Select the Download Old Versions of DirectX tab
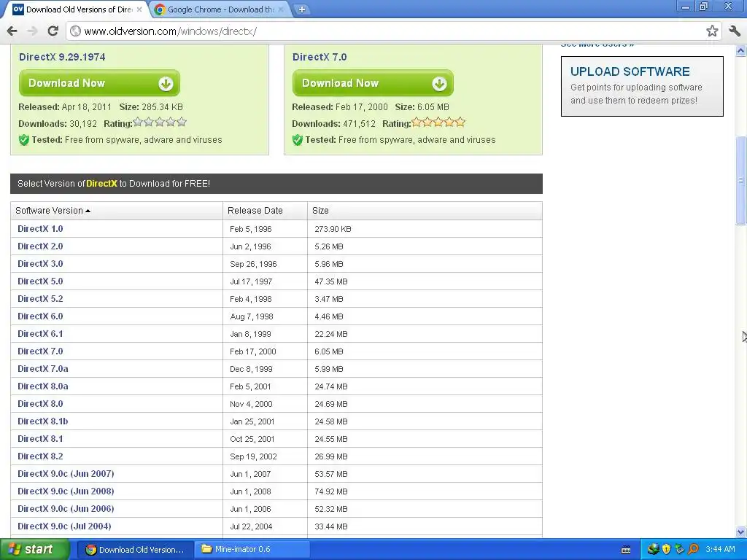This screenshot has height=560, width=747. click(76, 9)
